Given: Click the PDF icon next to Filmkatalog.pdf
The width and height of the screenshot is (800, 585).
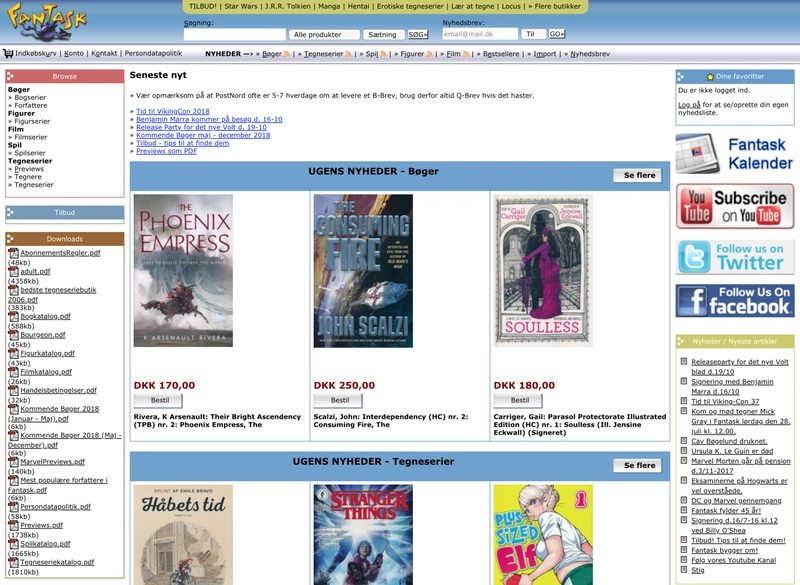Looking at the screenshot, I should (x=13, y=372).
